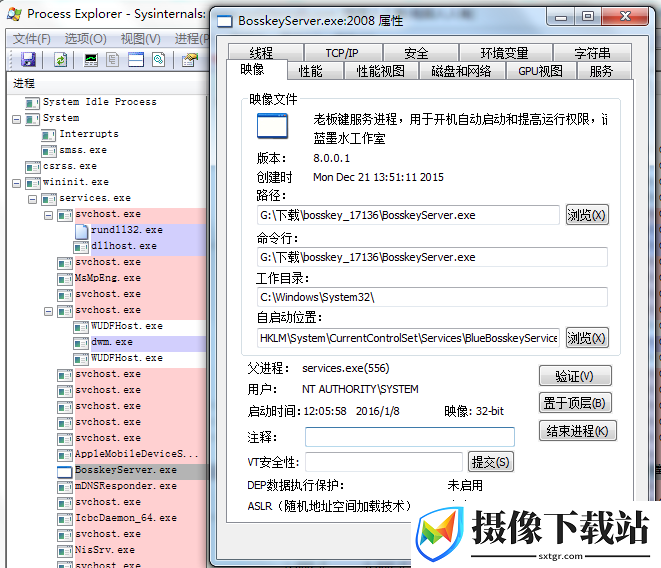Click the version value 8.0.0.1
The image size is (661, 568).
pyautogui.click(x=331, y=159)
